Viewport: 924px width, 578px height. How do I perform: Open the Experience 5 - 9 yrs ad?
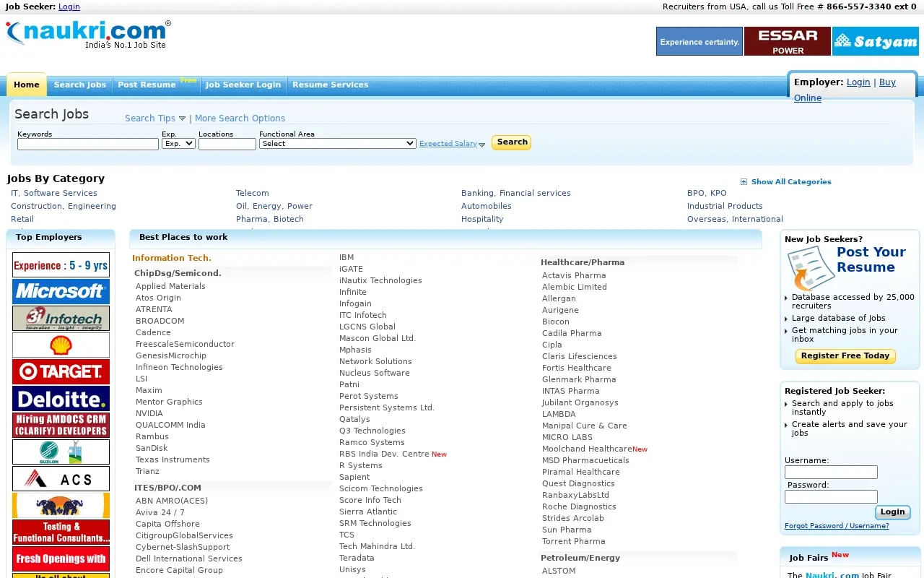click(61, 265)
